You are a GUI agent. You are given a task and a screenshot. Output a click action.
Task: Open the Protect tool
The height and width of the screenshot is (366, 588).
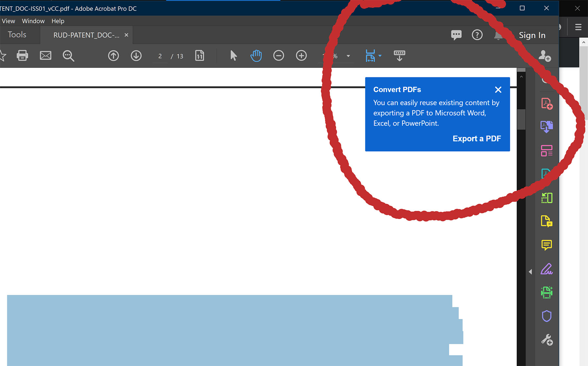[547, 316]
